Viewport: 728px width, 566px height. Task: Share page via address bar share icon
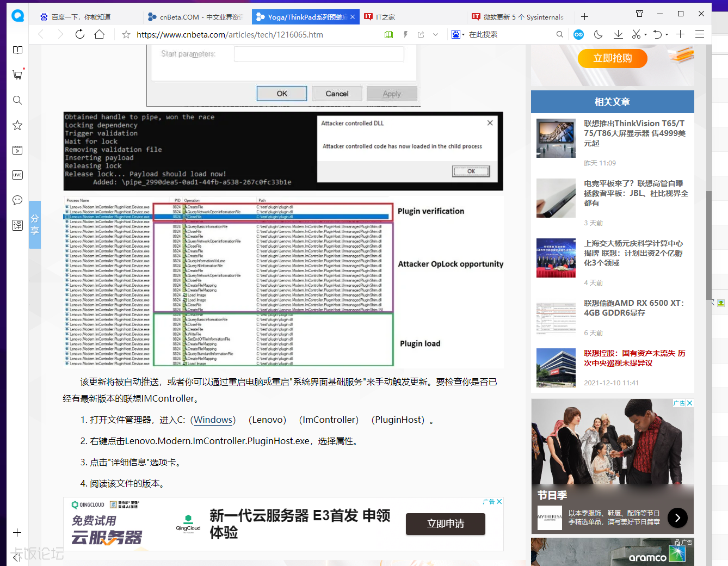[x=421, y=34]
